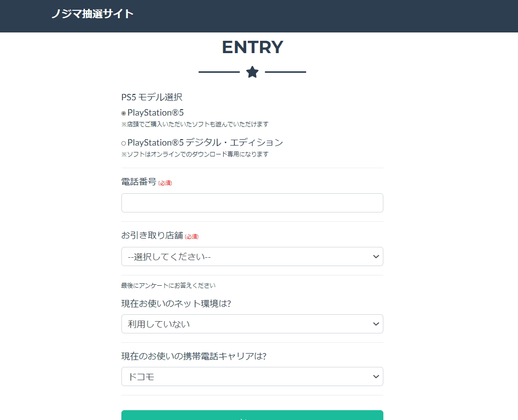Click the chevron arrow on the 利用していない dropdown
Image resolution: width=518 pixels, height=420 pixels.
coord(376,324)
